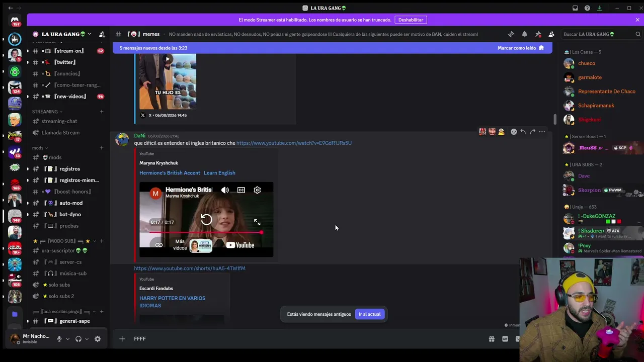Open the gift icon in message bar

point(492,339)
